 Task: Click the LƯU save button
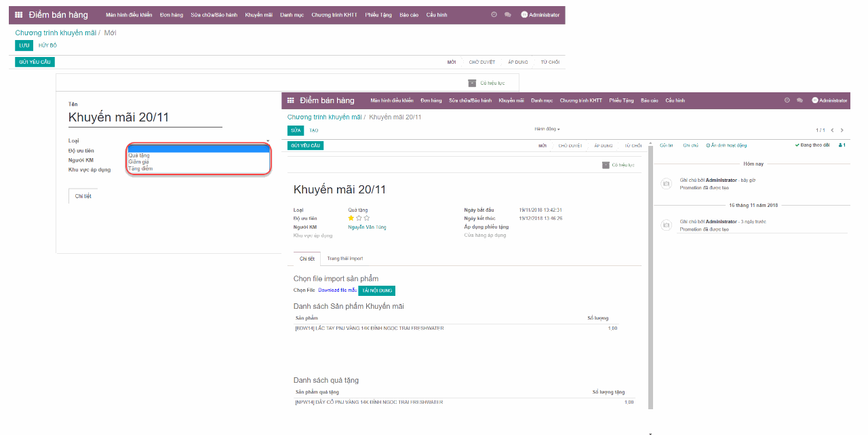point(24,45)
